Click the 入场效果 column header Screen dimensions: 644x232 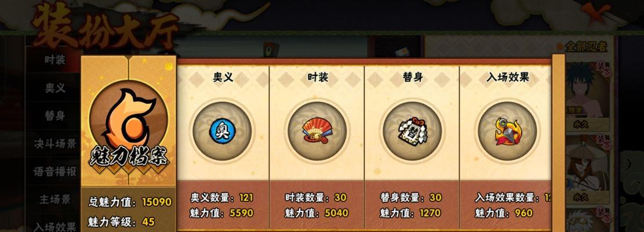tap(508, 77)
